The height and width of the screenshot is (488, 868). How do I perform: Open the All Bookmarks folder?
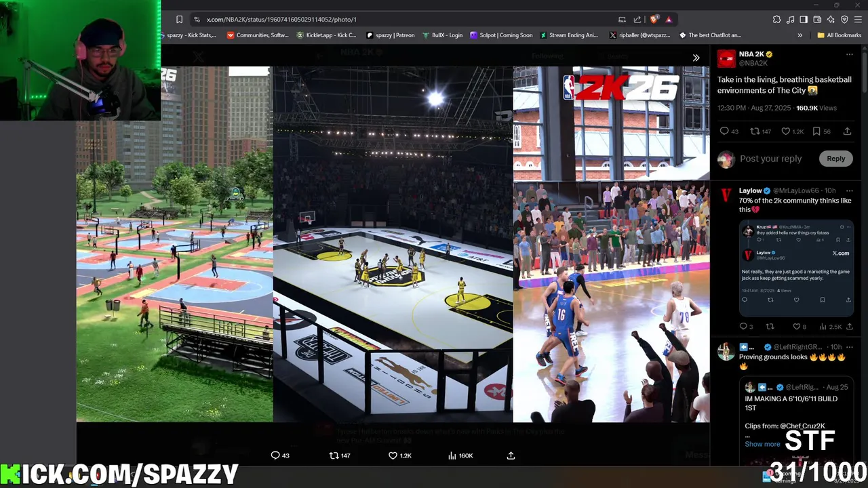tap(839, 35)
